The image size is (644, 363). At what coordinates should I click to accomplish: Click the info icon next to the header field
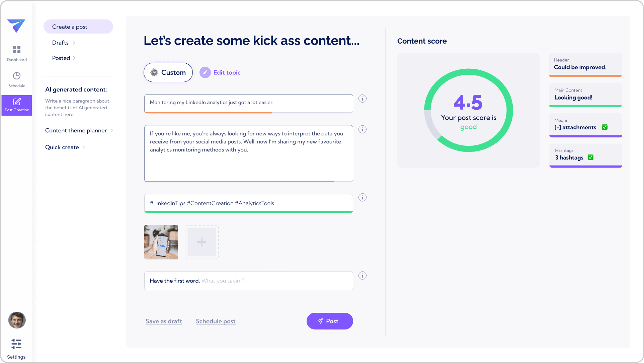coord(362,99)
